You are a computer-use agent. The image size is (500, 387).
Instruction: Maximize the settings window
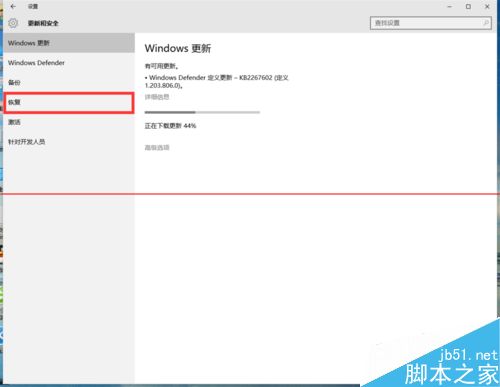(x=468, y=6)
